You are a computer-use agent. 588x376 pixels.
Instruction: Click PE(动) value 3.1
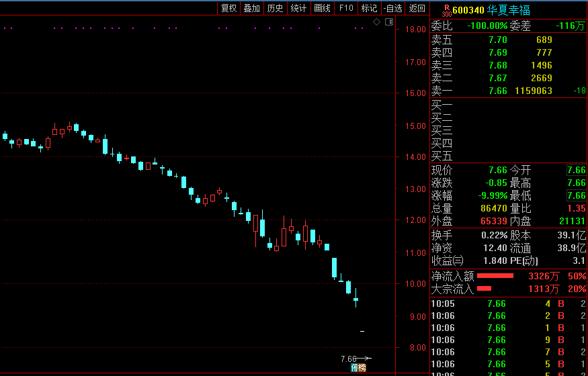click(x=579, y=261)
